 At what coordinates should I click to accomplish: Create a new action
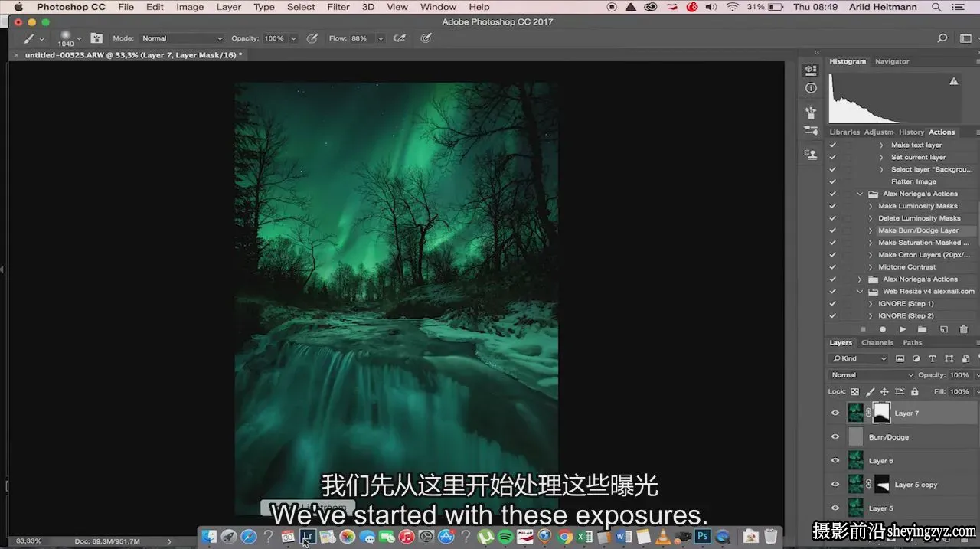[943, 329]
